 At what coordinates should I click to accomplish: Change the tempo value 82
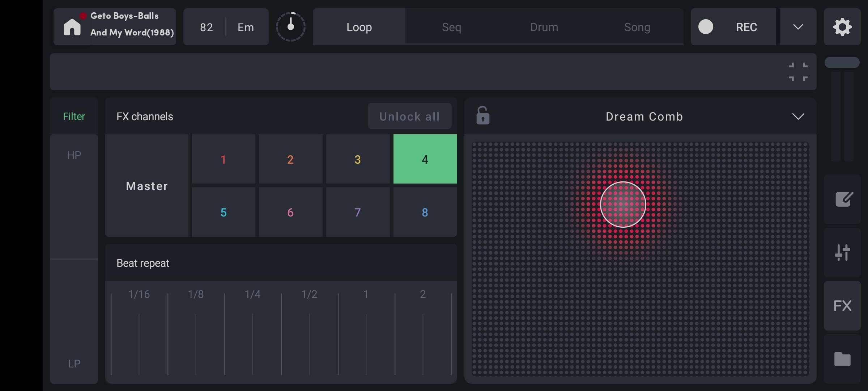tap(207, 27)
